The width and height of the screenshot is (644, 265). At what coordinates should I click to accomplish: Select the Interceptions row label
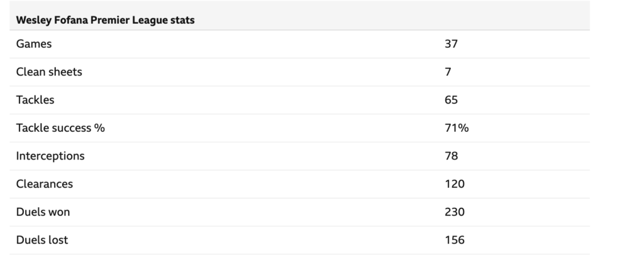(x=50, y=156)
